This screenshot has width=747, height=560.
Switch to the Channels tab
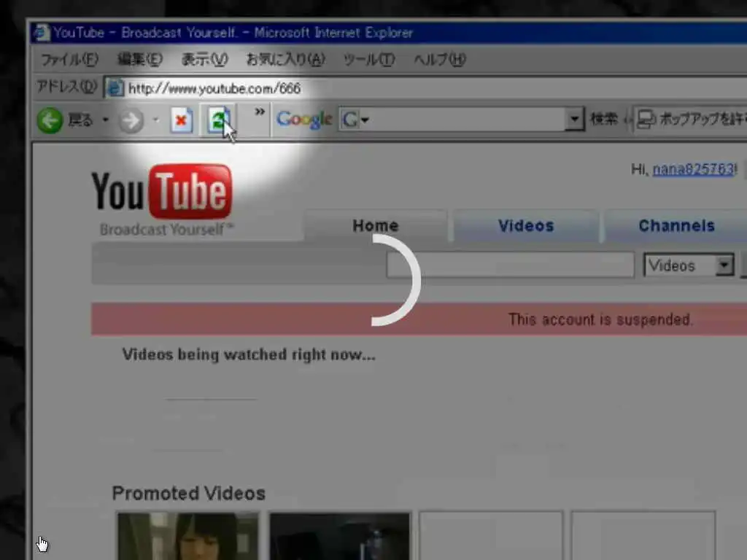(x=676, y=226)
